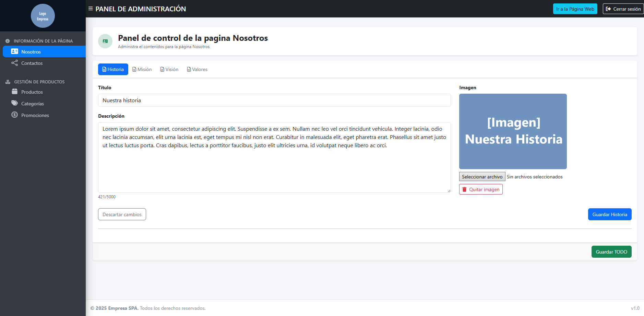Select the Nosotros card icon in sidebar
The width and height of the screenshot is (644, 316).
tap(14, 51)
